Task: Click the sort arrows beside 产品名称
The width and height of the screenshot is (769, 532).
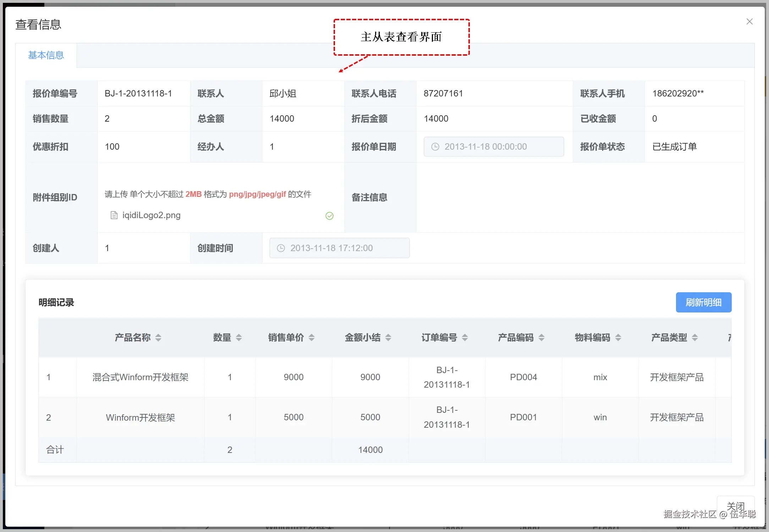Action: click(x=158, y=338)
